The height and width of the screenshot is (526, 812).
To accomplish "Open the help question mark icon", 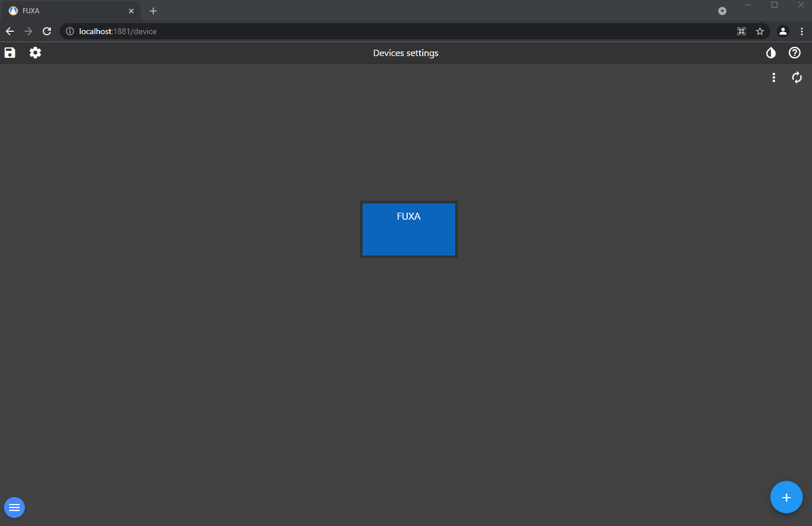I will tap(795, 53).
